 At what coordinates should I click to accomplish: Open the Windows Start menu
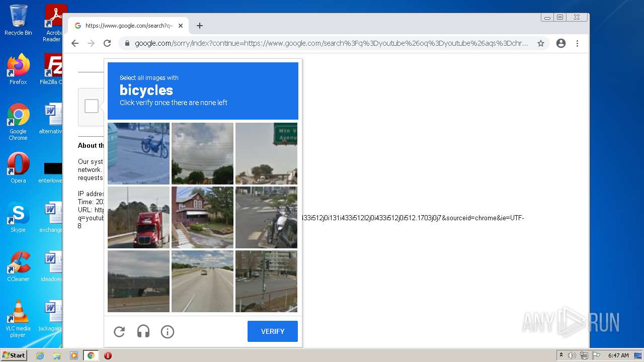point(14,355)
